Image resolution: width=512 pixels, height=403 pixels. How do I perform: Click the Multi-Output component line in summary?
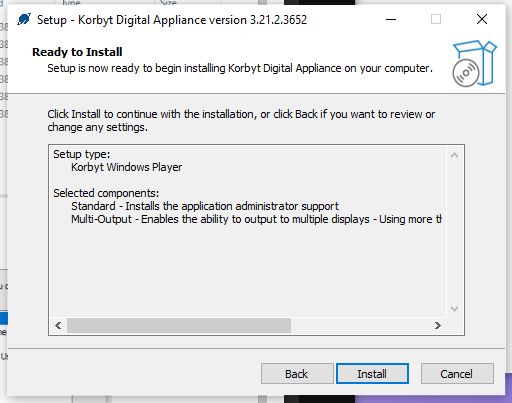tap(256, 219)
